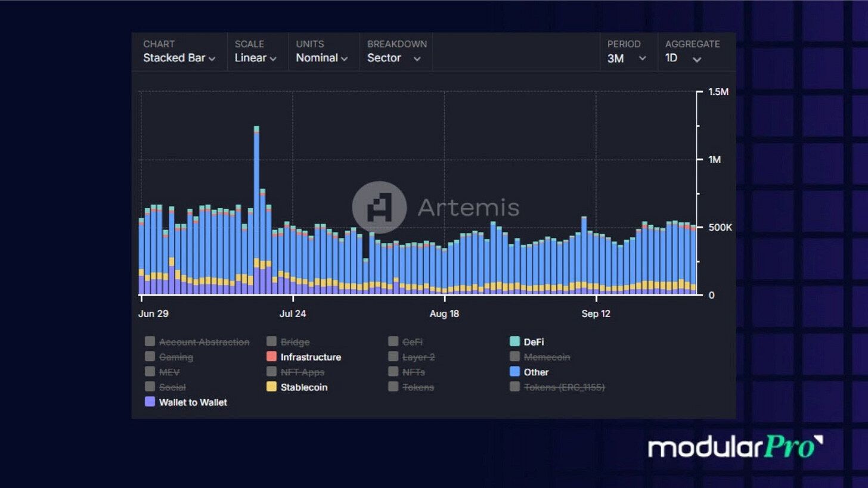Expand the Breakdown Sector dropdown

tap(394, 58)
